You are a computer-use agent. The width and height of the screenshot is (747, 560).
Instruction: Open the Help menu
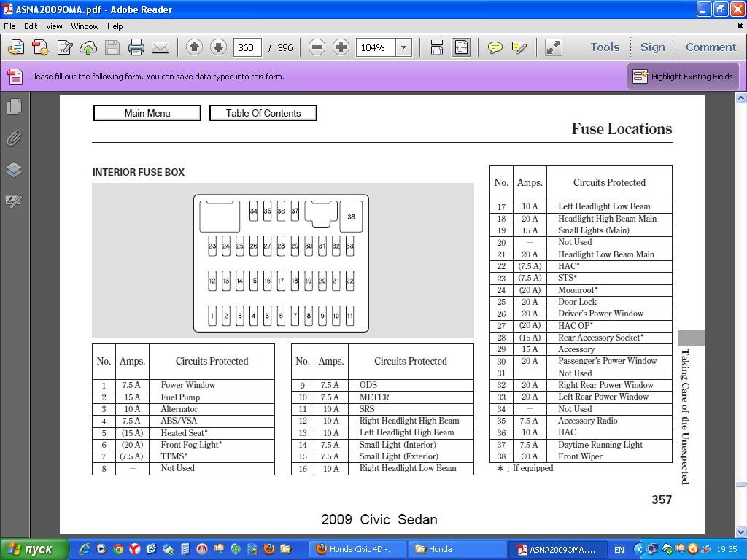pyautogui.click(x=115, y=26)
